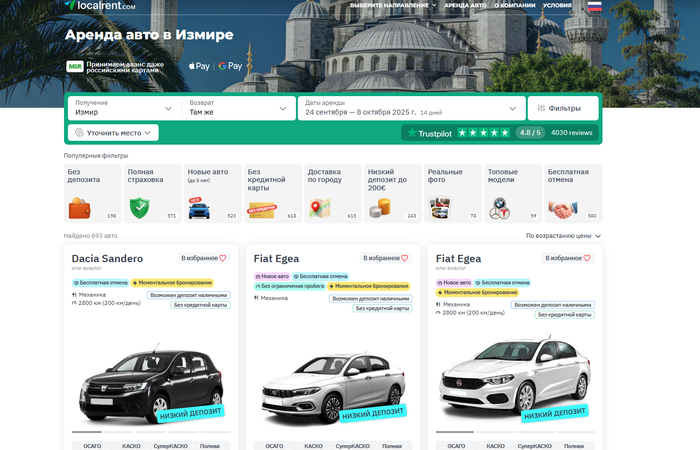Go to the 'О компании' menu item
700x450 pixels.
point(514,6)
